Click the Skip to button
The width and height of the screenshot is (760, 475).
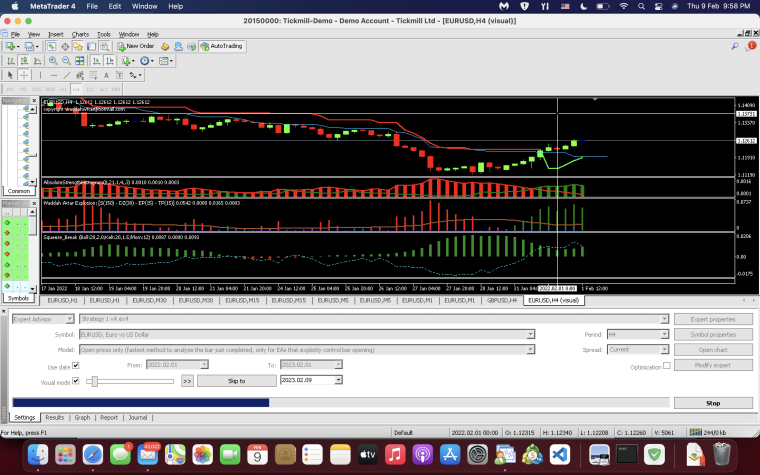[237, 381]
